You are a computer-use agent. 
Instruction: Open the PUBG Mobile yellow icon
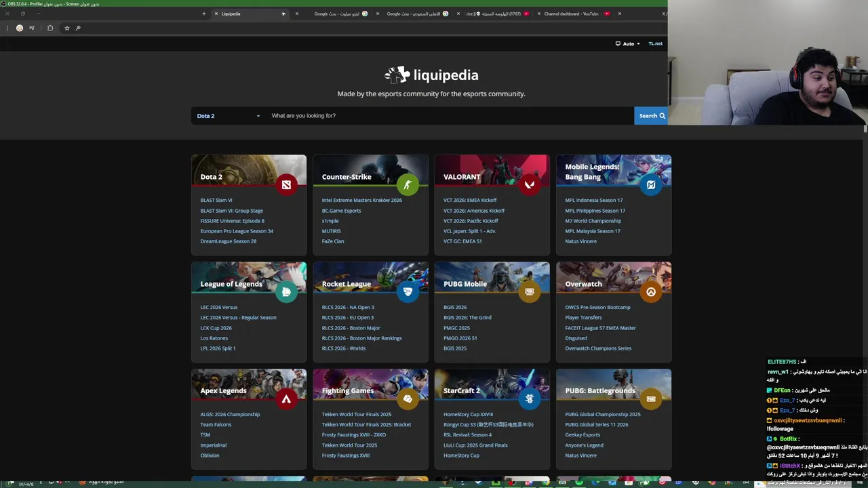pos(529,291)
